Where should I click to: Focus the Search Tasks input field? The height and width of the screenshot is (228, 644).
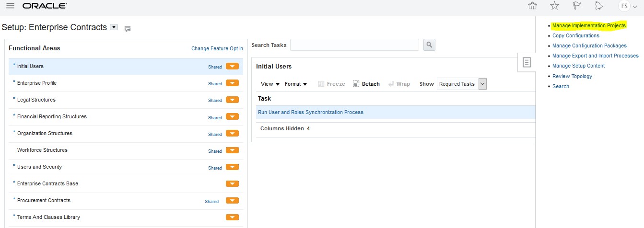354,45
